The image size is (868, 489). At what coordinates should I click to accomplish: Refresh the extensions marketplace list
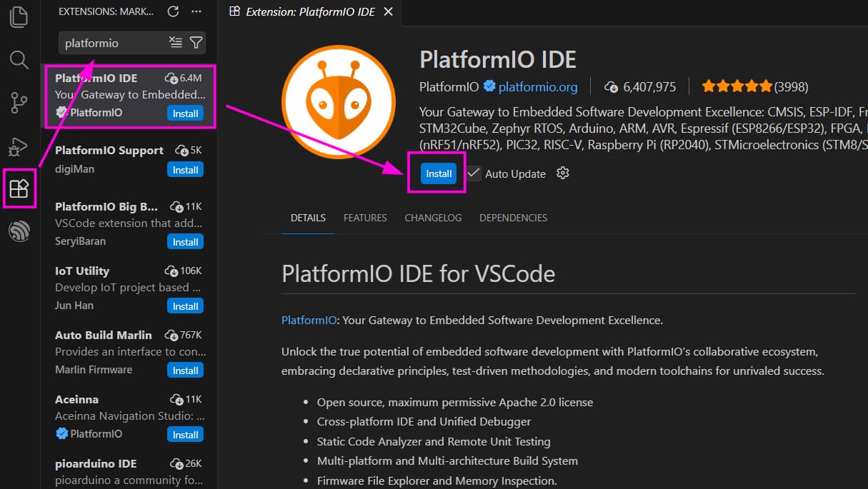click(173, 11)
